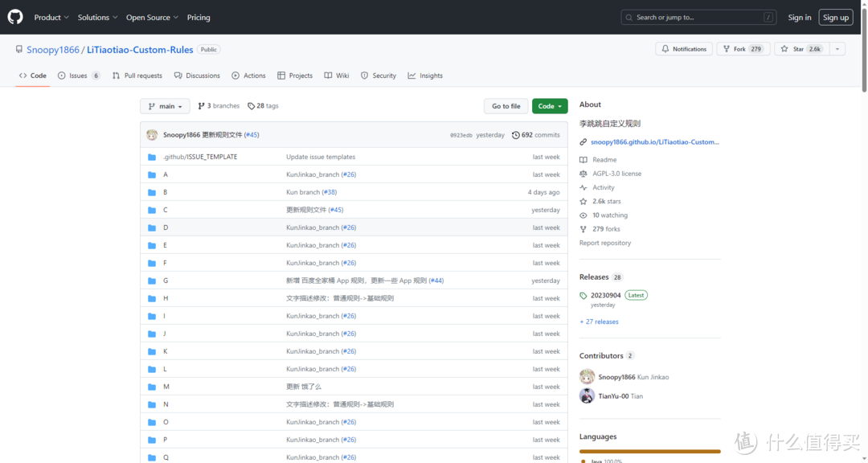Click the star icon beside 2.6k stars

583,201
